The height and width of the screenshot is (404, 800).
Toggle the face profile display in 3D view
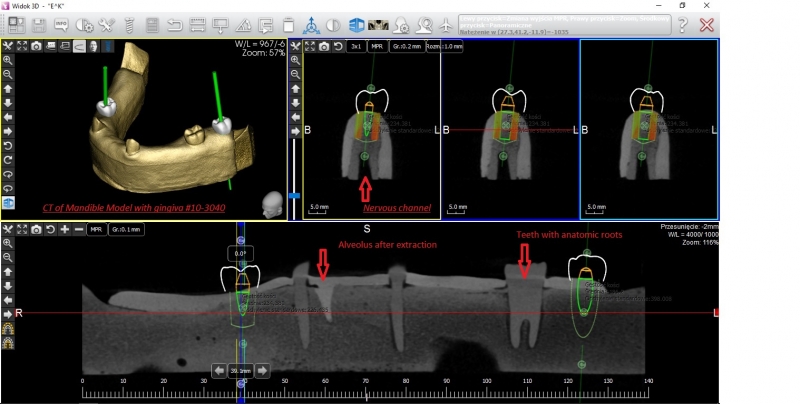(x=93, y=46)
